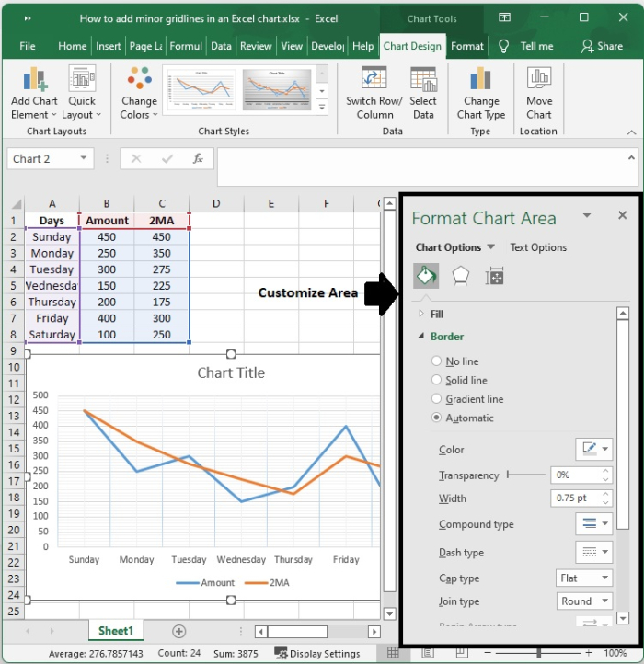Open Change Colors palette
This screenshot has width=644, height=664.
click(x=139, y=94)
